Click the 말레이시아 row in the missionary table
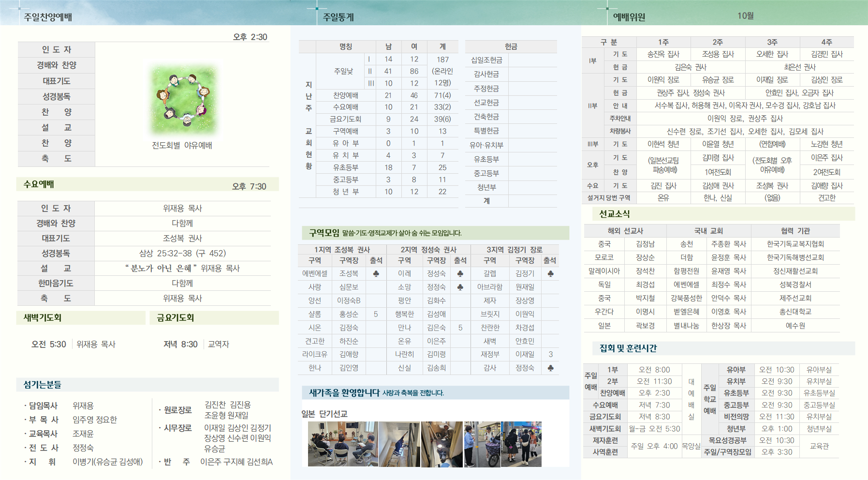The image size is (868, 480). click(x=712, y=271)
